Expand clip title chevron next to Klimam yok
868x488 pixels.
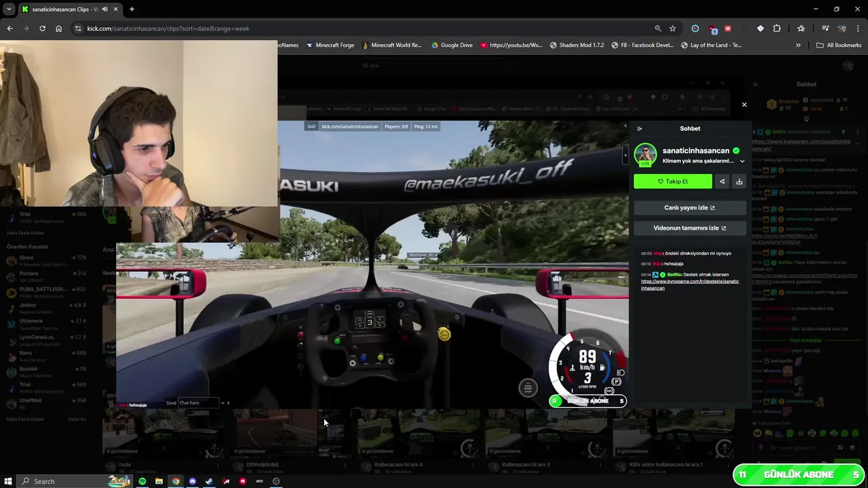742,161
